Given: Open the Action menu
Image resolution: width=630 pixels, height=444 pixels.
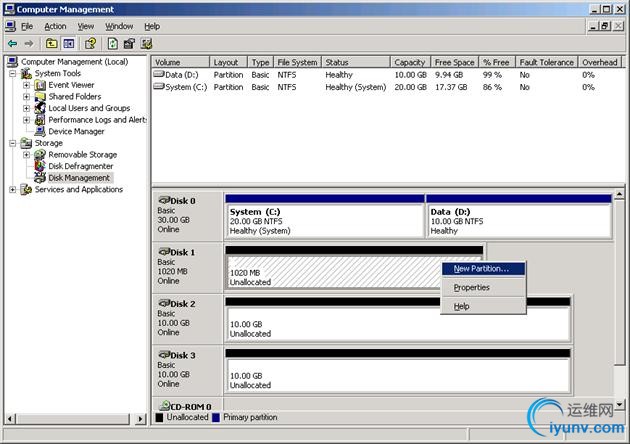Looking at the screenshot, I should coord(55,27).
